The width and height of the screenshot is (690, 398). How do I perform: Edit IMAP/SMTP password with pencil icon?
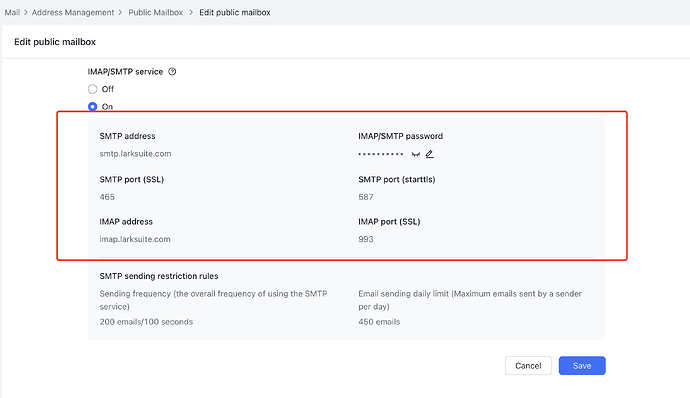pyautogui.click(x=429, y=154)
